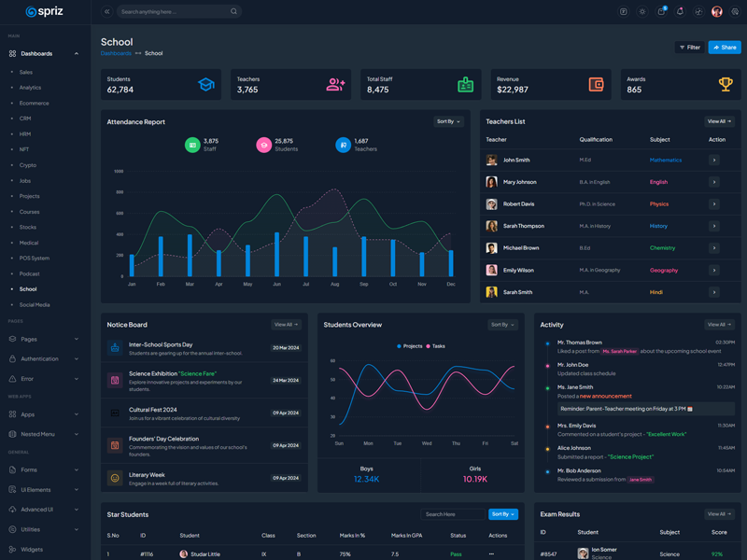
Task: Click the Awards trophy icon
Action: click(x=726, y=85)
